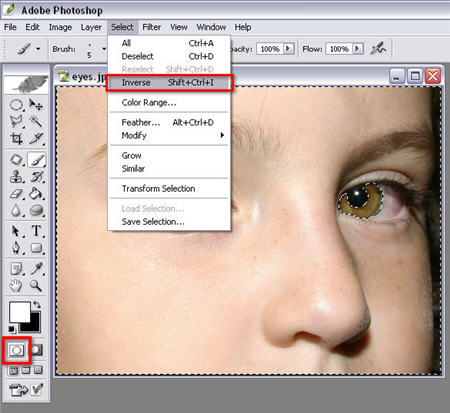The width and height of the screenshot is (450, 413).
Task: Open the Image menu
Action: tap(60, 27)
